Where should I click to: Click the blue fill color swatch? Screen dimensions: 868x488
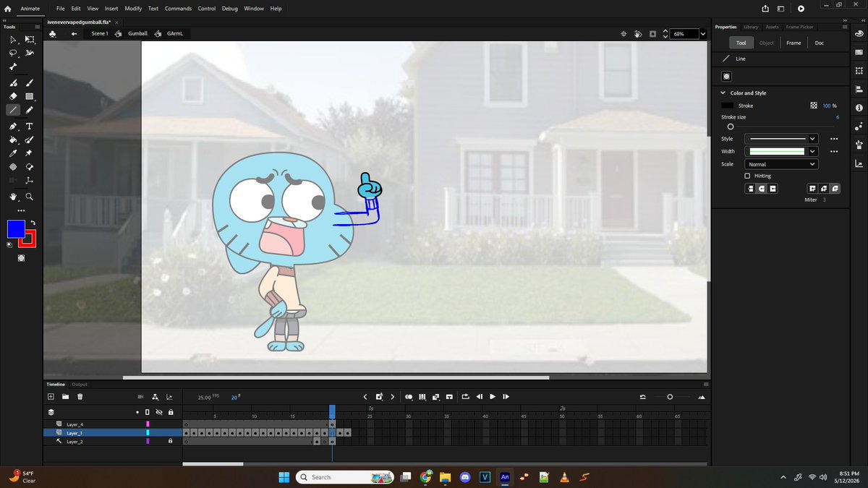click(16, 229)
